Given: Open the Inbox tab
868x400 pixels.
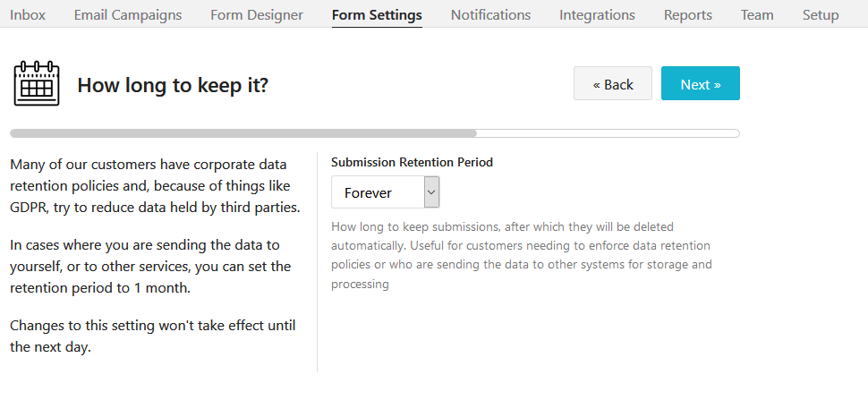Looking at the screenshot, I should tap(28, 14).
